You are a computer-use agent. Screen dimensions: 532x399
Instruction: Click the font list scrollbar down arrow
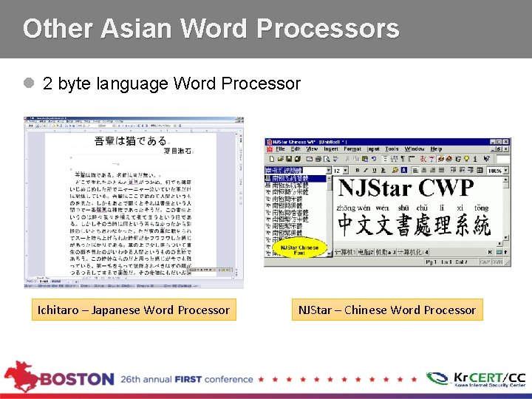(x=329, y=253)
